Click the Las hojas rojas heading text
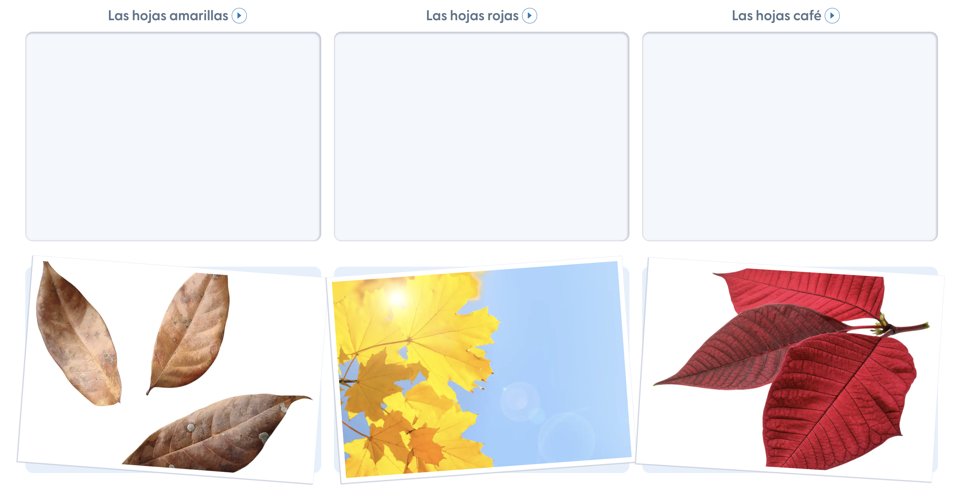Viewport: 980px width, 498px height. pos(472,16)
